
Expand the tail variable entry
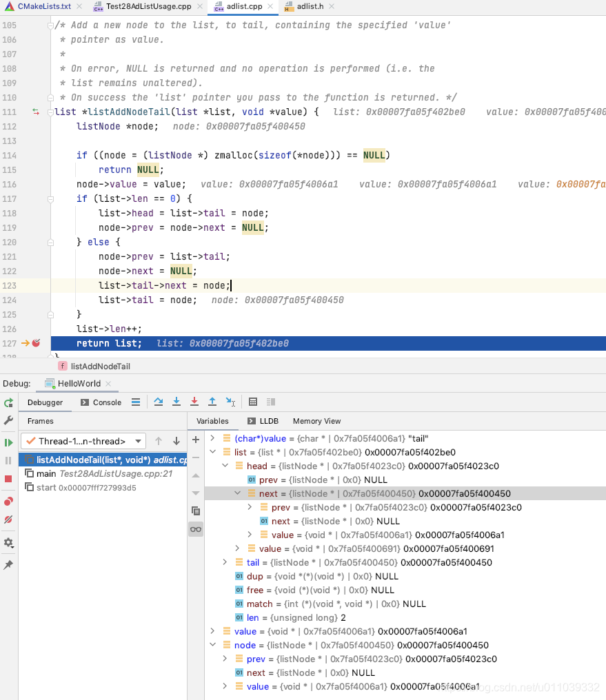click(225, 562)
